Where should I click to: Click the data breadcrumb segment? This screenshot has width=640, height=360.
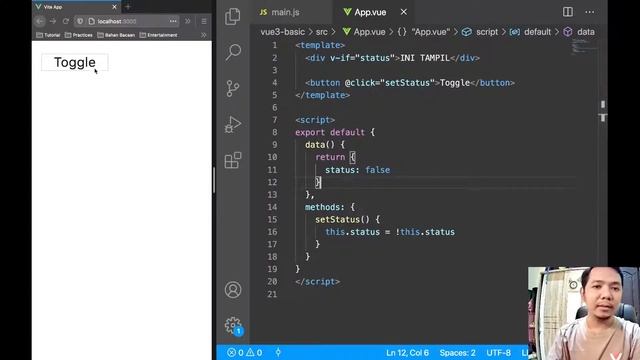pyautogui.click(x=579, y=32)
